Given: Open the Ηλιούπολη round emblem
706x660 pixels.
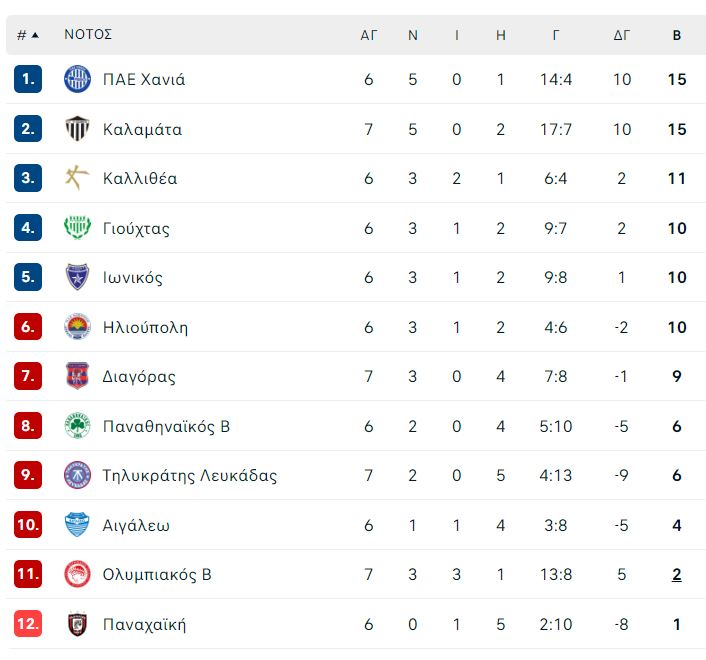Looking at the screenshot, I should click(77, 327).
